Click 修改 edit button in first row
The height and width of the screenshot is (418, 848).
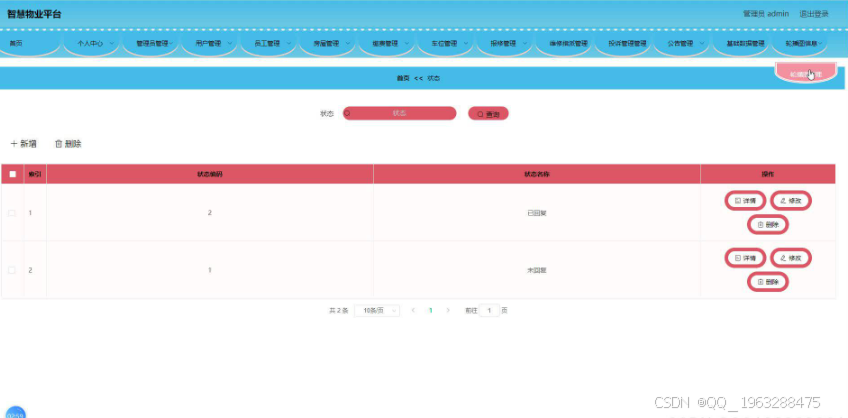pyautogui.click(x=790, y=201)
